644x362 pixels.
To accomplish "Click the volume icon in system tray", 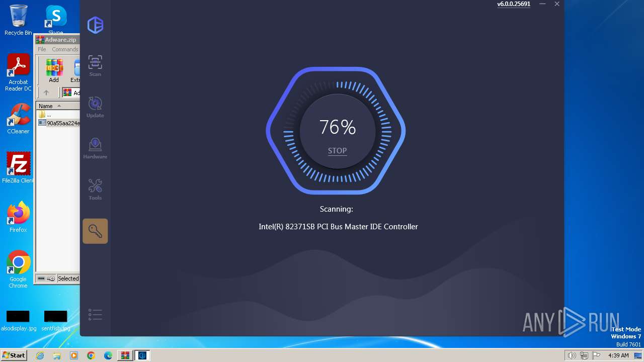I will point(572,355).
